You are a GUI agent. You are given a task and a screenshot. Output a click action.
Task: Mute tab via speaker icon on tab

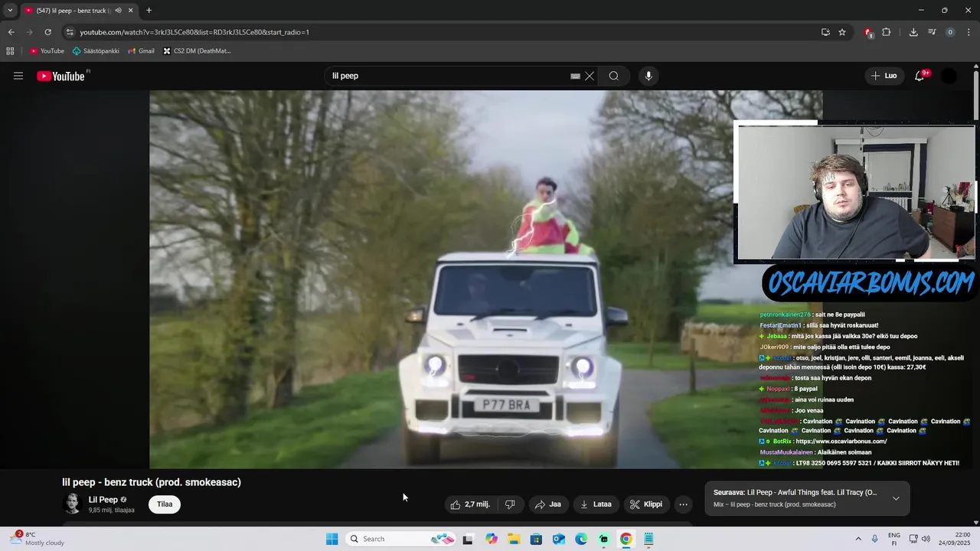[x=118, y=11]
